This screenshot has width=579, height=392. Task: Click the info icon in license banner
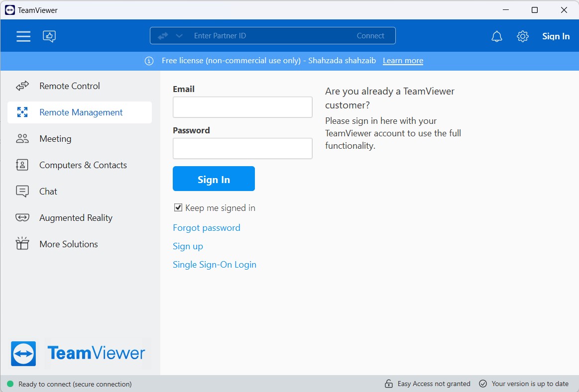coord(149,61)
